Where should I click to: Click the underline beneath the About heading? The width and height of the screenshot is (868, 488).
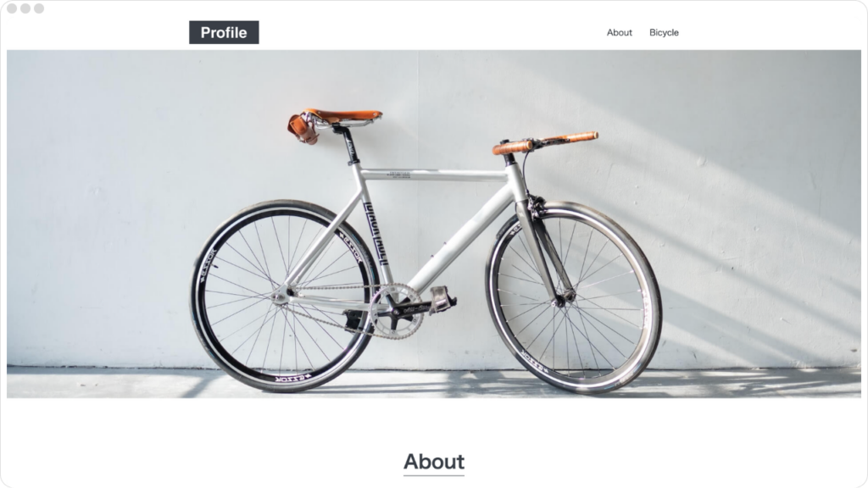pos(433,474)
